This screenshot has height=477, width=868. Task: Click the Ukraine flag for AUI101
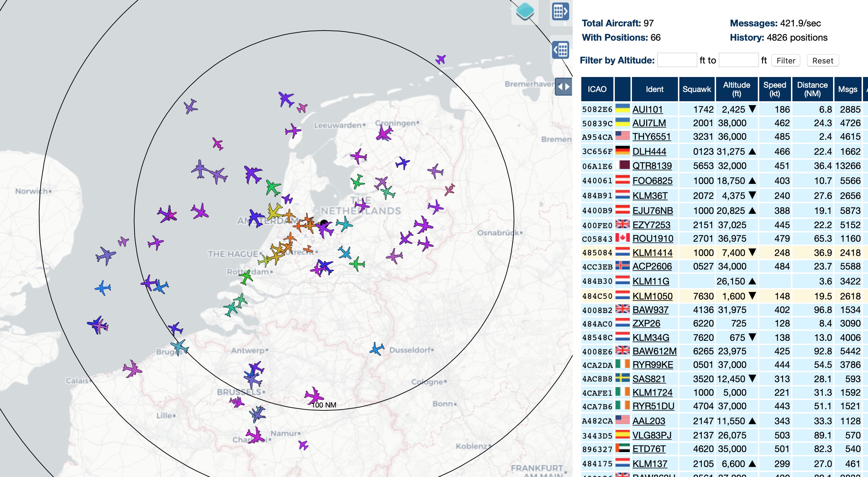click(622, 109)
